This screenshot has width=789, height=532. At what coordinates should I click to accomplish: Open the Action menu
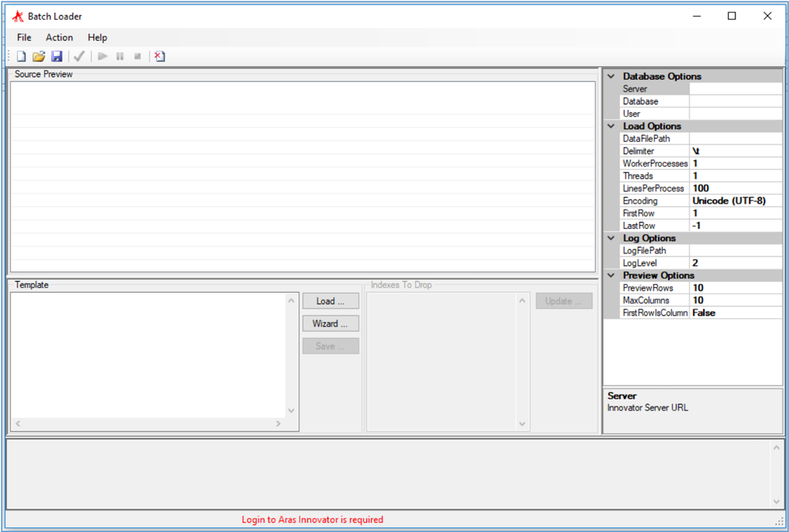point(59,38)
